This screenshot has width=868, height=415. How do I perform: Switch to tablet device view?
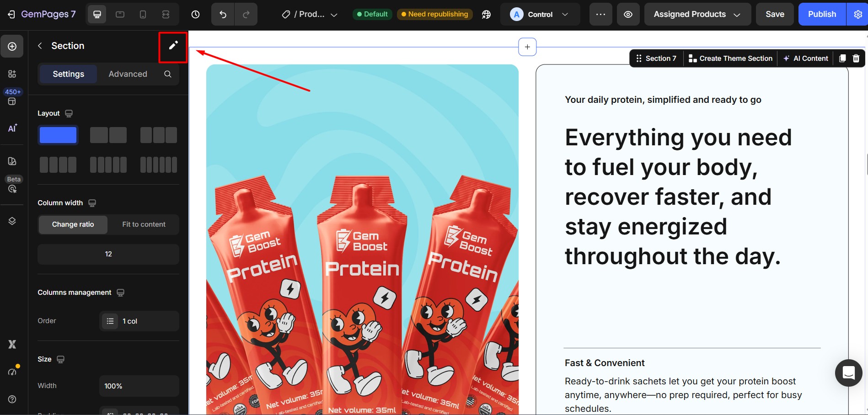(120, 15)
